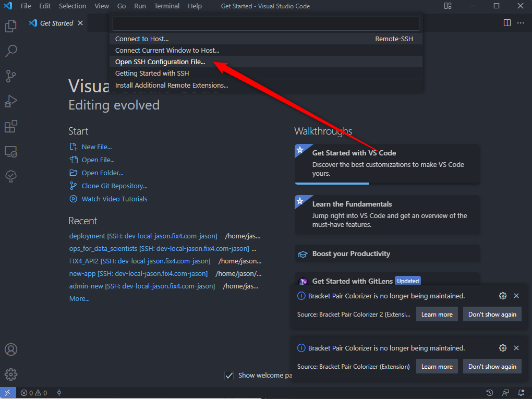Open notifications bell in status bar
Image resolution: width=532 pixels, height=399 pixels.
tap(521, 393)
